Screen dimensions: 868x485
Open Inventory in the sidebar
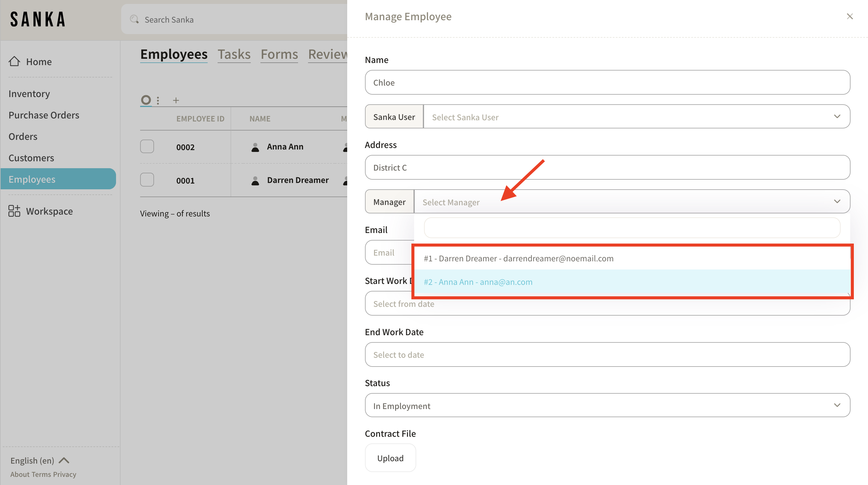[x=29, y=94]
